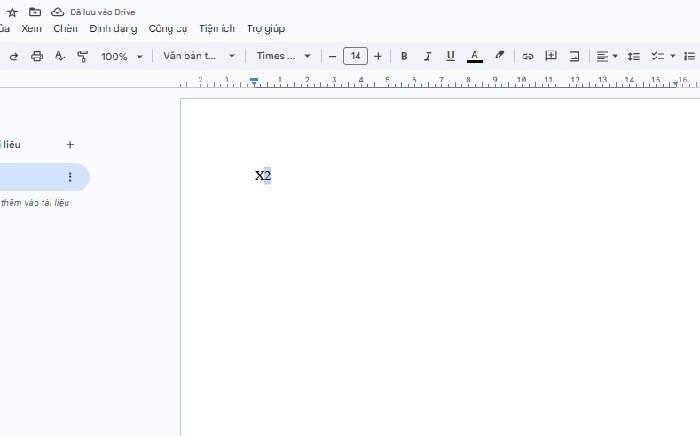Click the insert image icon
The width and height of the screenshot is (700, 436).
[575, 56]
